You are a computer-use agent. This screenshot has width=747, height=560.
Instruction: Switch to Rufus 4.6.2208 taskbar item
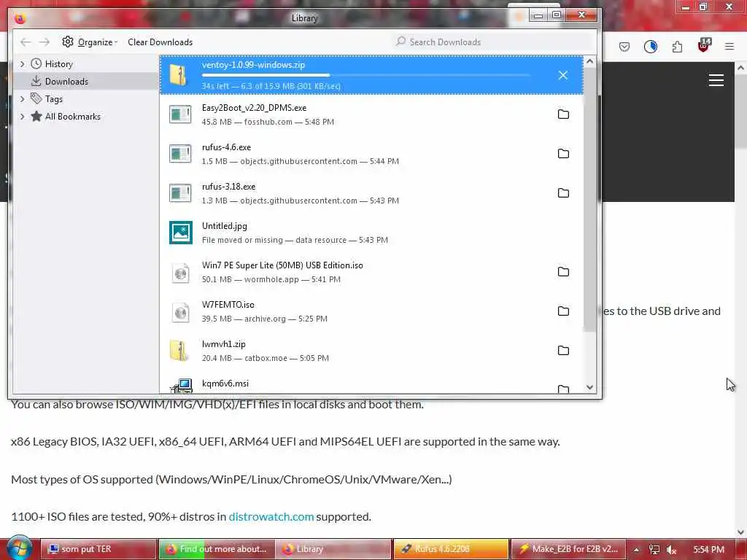[x=451, y=549]
